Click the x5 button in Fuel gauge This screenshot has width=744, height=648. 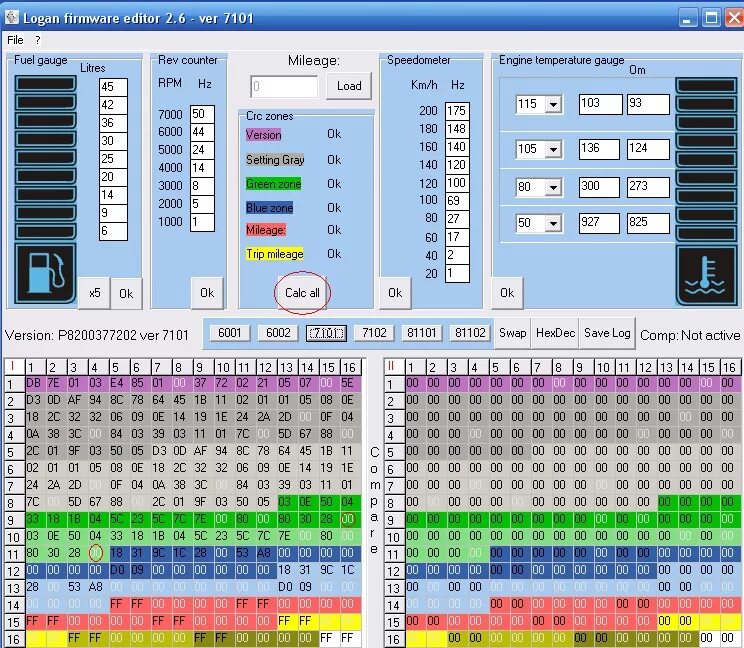(x=94, y=293)
